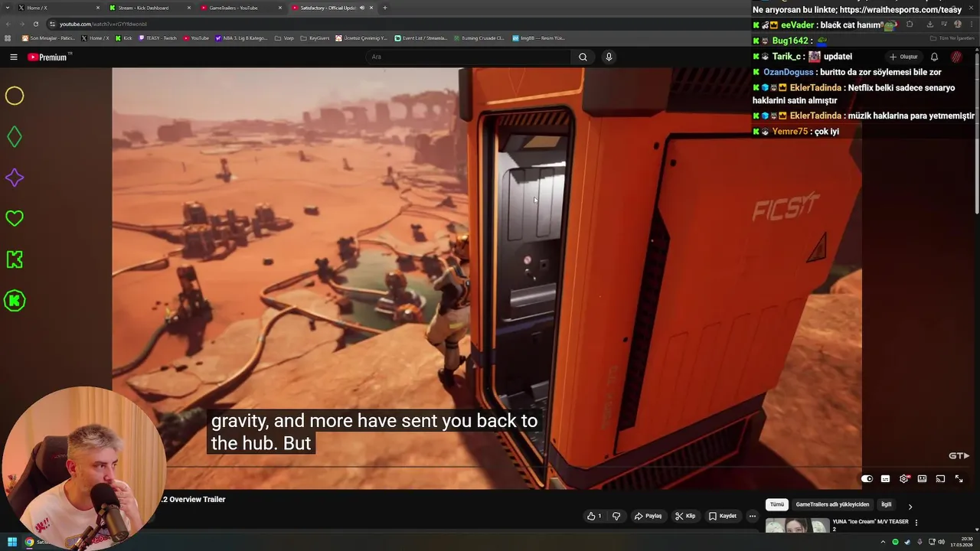This screenshot has height=551, width=980.
Task: Open the browser apps grid icon
Action: point(8,38)
